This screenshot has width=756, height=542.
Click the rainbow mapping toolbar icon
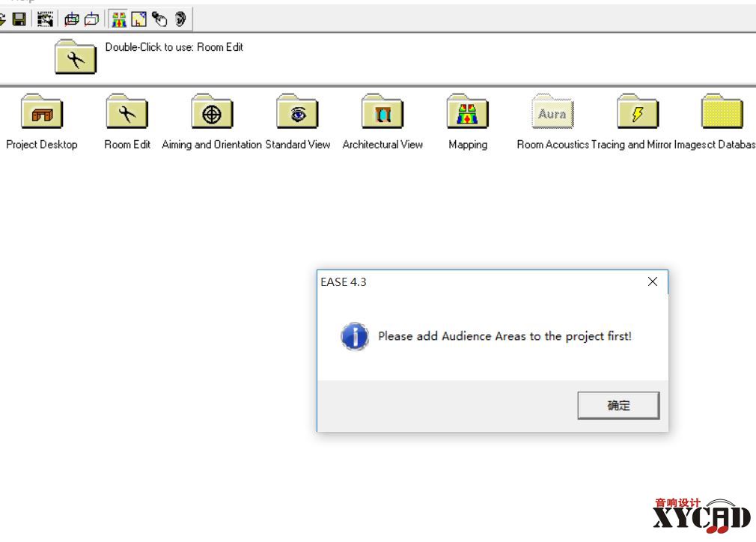coord(118,19)
